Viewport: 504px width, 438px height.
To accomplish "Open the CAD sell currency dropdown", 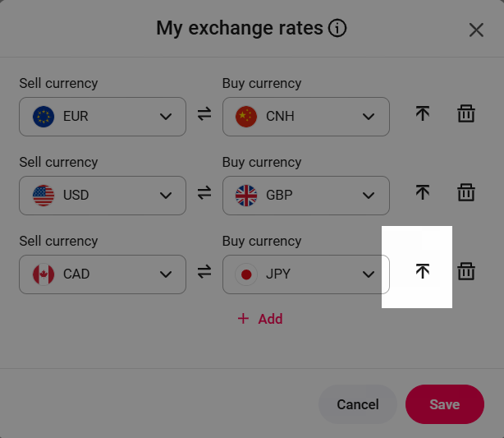I will click(103, 274).
